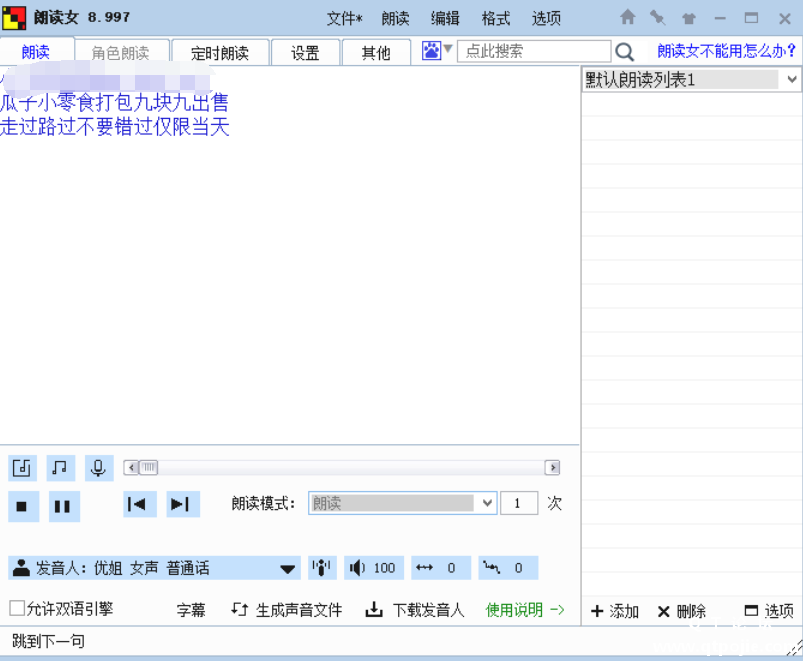Image resolution: width=803 pixels, height=661 pixels.
Task: Click the progress scrollbar right arrow
Action: (553, 467)
